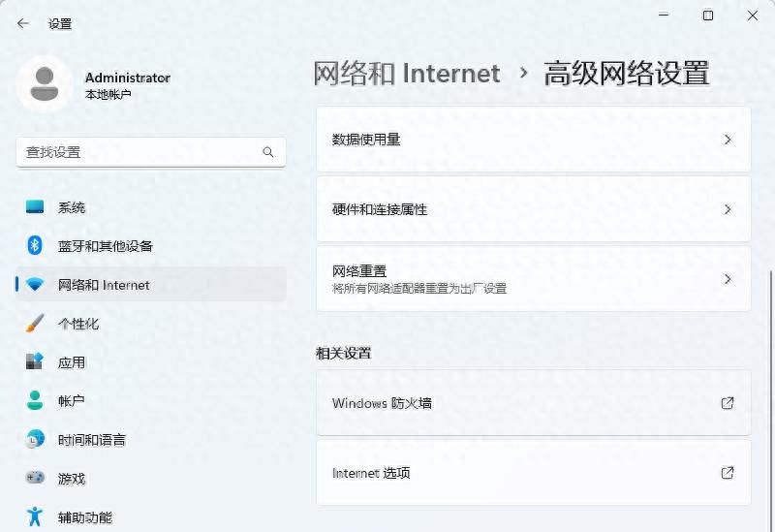Screen dimensions: 775x532
Task: Click the Bluetooth icon in sidebar
Action: coord(35,245)
